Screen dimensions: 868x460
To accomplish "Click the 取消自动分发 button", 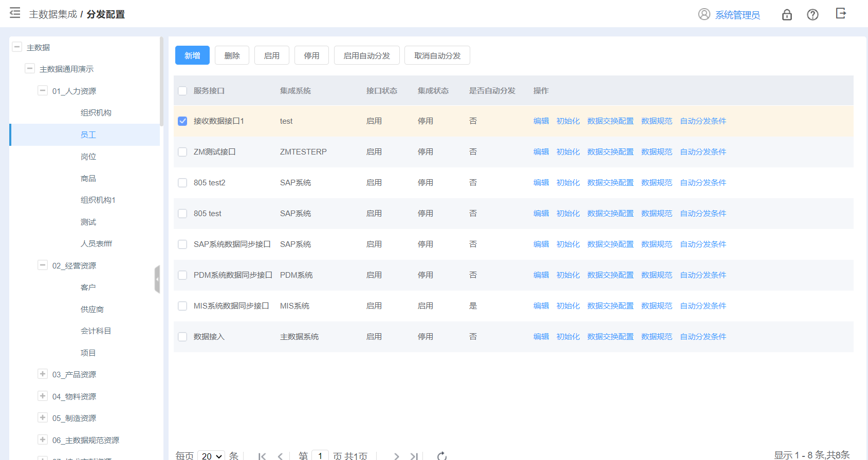I will pyautogui.click(x=437, y=55).
